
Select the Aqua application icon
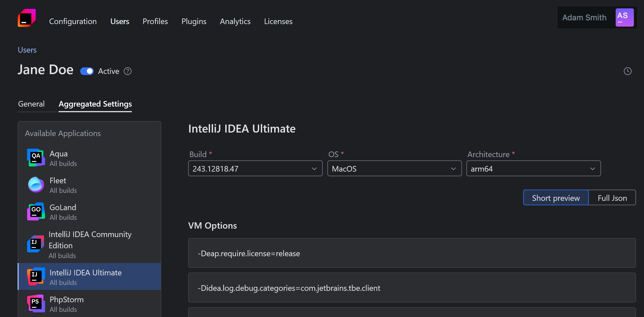coord(36,158)
